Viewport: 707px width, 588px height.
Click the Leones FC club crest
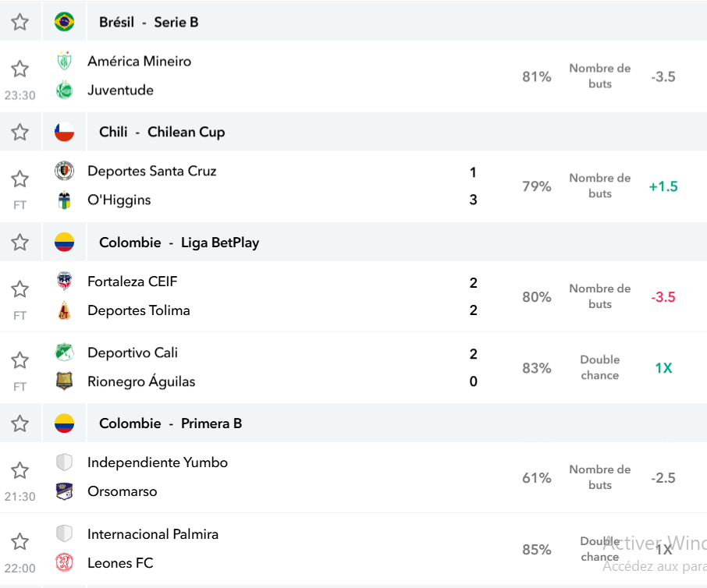coord(65,563)
